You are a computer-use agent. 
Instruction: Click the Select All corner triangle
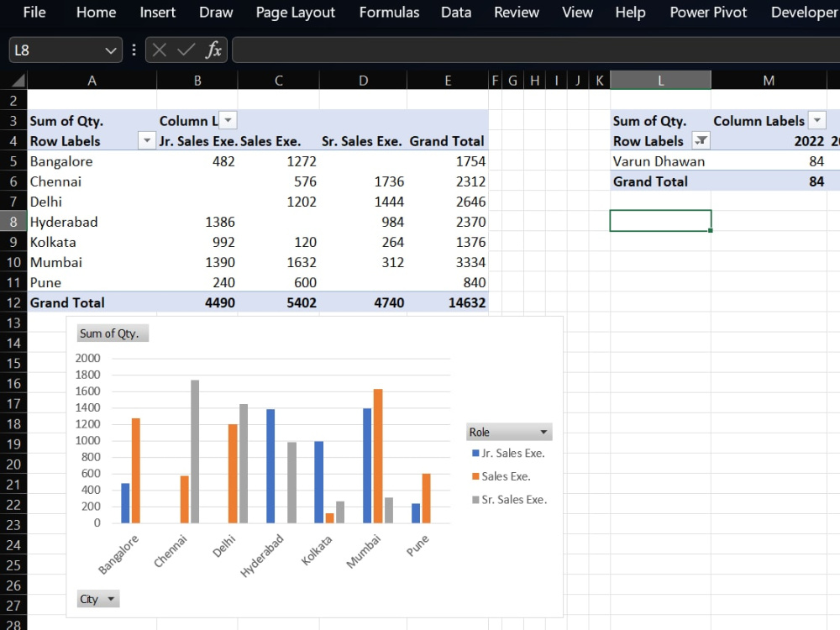coord(18,81)
